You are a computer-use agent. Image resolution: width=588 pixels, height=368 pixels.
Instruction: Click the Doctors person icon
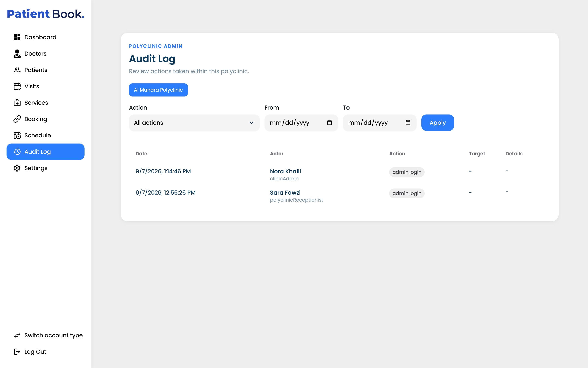[17, 54]
